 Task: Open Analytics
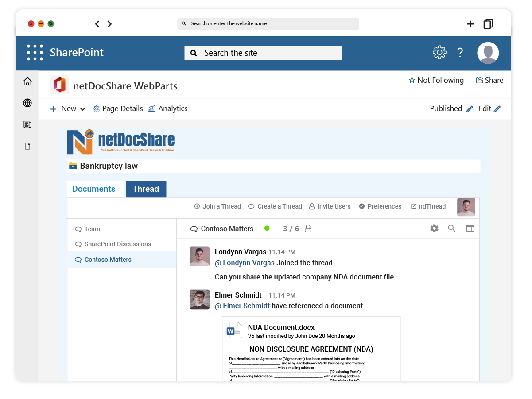(x=168, y=109)
